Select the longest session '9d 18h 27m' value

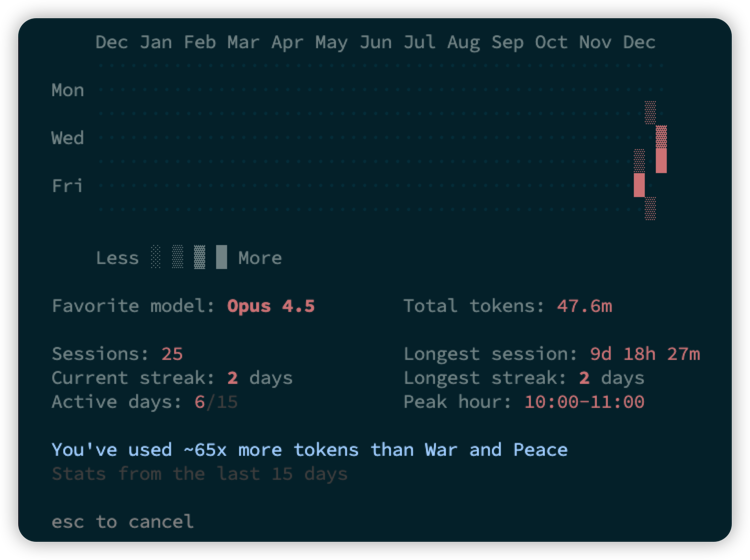[645, 354]
